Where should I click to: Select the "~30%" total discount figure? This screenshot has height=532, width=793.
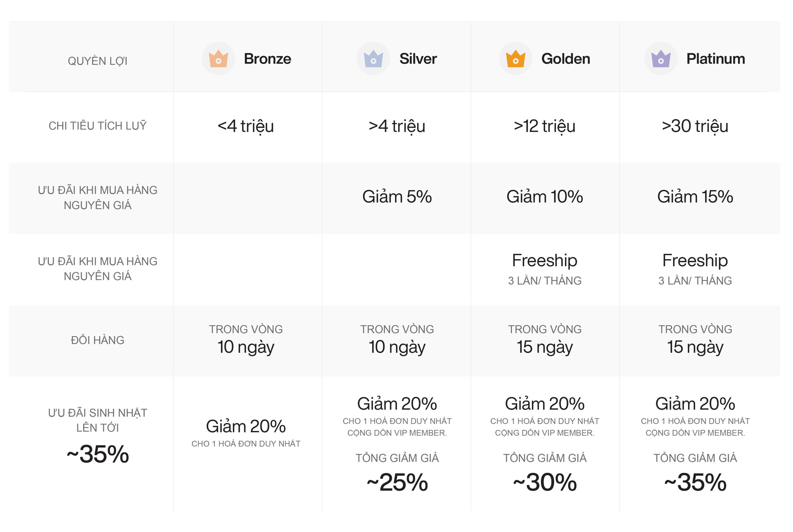[x=544, y=482]
